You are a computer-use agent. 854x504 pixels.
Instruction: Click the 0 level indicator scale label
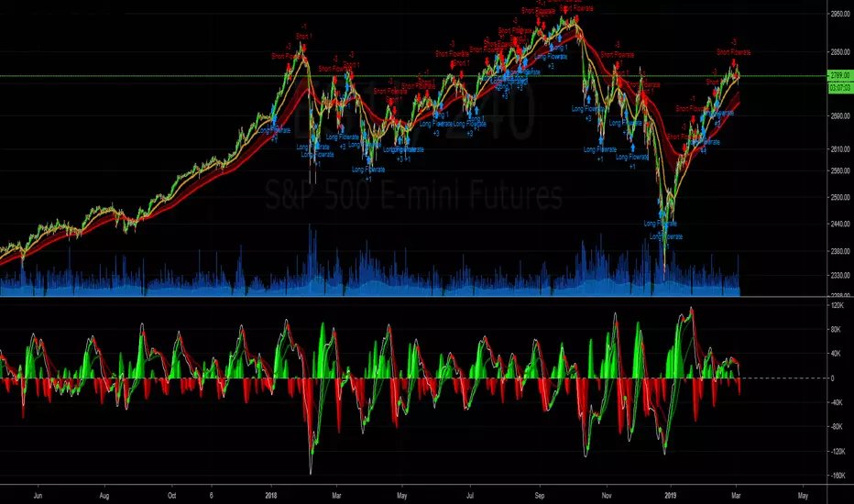coord(832,378)
